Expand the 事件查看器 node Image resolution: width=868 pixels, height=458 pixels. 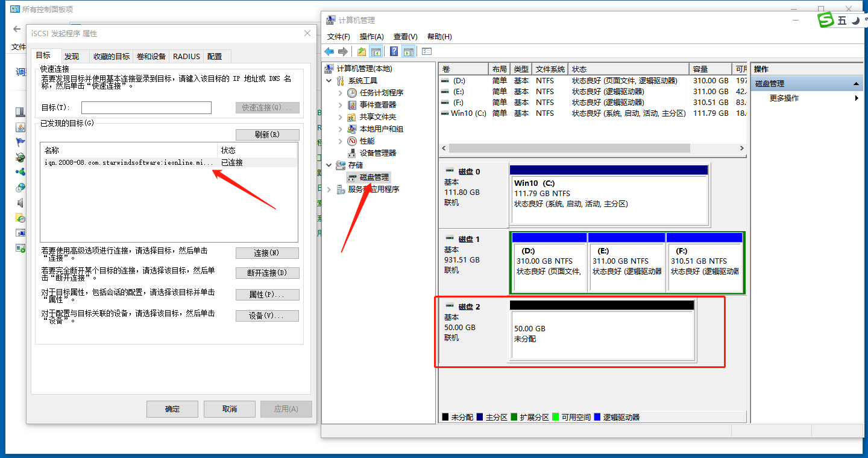340,104
